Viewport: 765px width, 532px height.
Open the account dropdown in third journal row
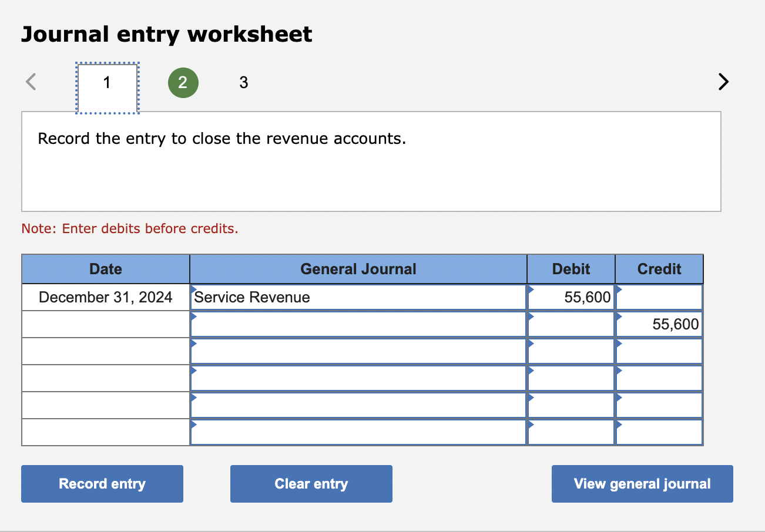point(193,344)
